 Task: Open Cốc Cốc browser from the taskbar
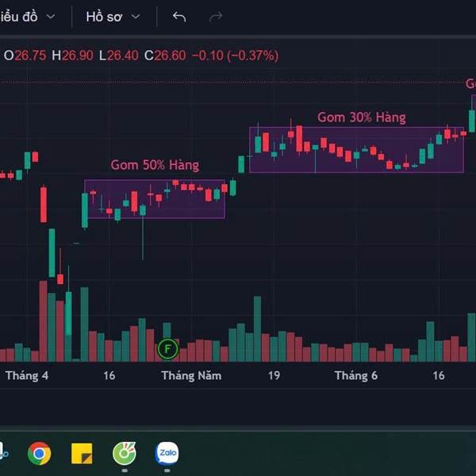point(125,454)
